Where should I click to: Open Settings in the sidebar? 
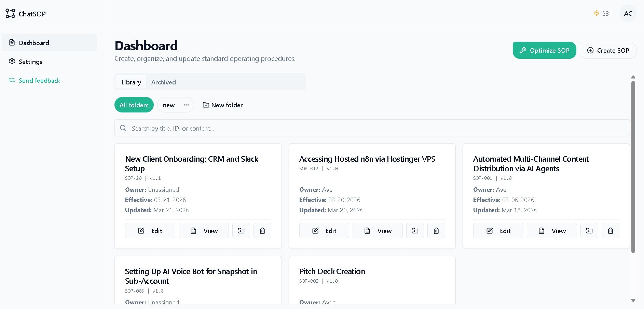(30, 62)
